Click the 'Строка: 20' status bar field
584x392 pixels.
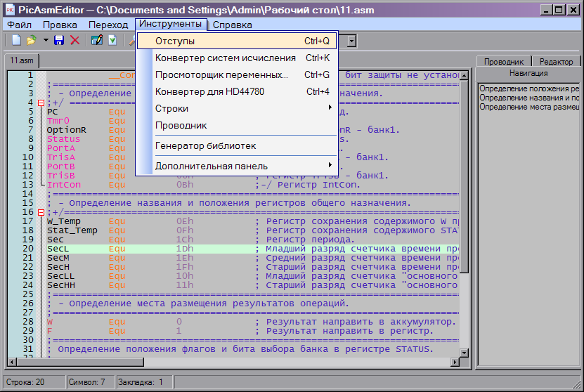tap(34, 382)
